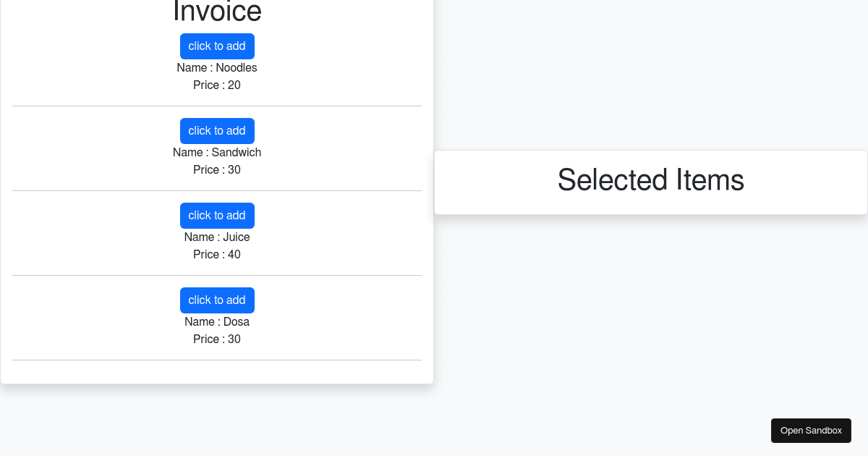
Task: Select the Sandwich item name text
Action: click(x=217, y=152)
